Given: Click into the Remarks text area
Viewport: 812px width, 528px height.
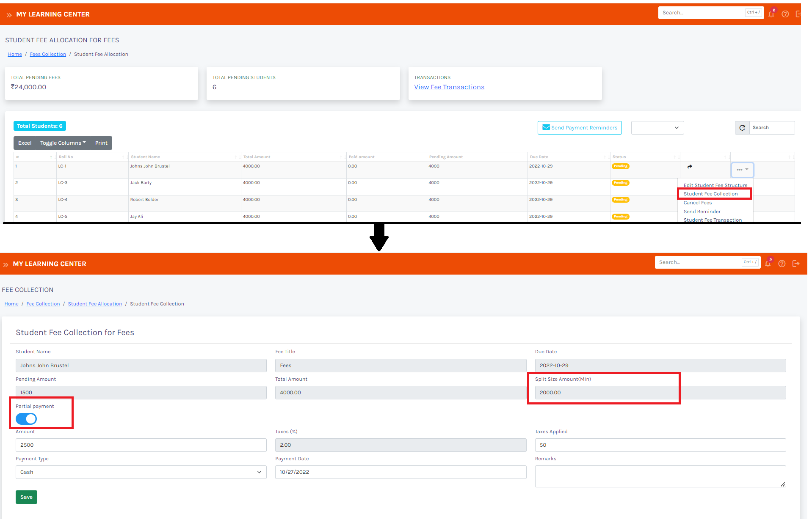Looking at the screenshot, I should (660, 476).
